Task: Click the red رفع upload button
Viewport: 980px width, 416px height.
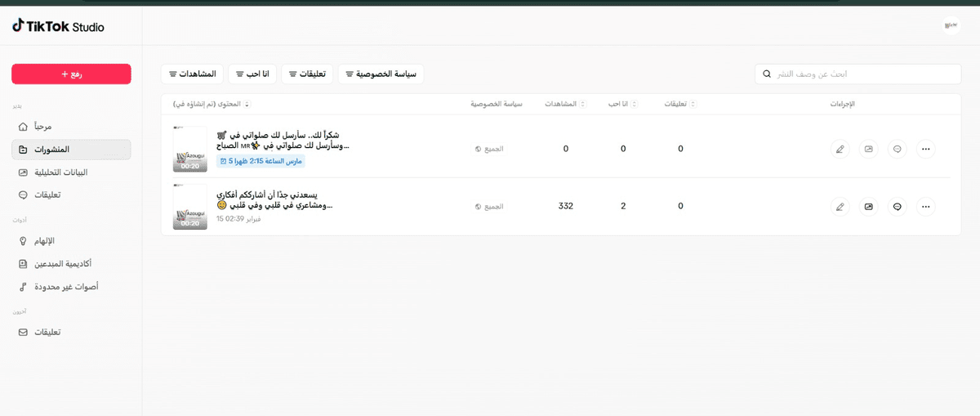Action: [71, 74]
